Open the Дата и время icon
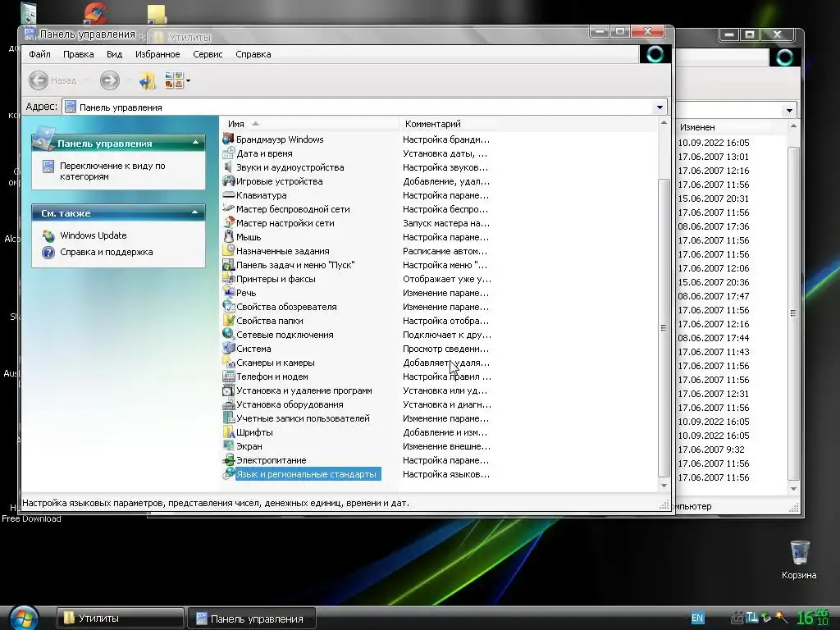Image resolution: width=840 pixels, height=630 pixels. coord(228,153)
